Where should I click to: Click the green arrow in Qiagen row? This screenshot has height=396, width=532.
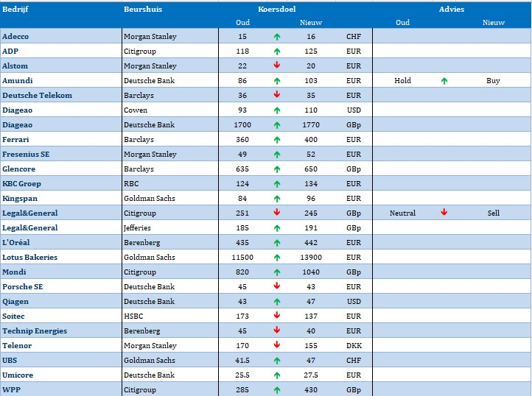tap(277, 302)
